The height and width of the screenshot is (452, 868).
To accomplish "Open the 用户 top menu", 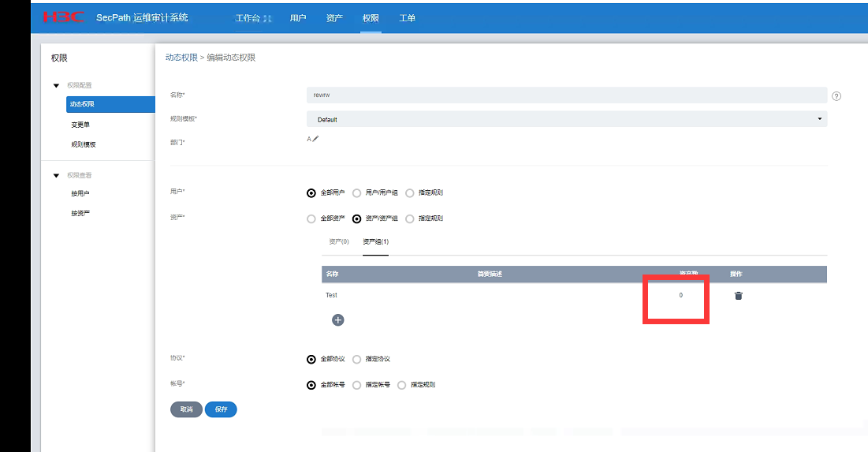I will click(298, 18).
